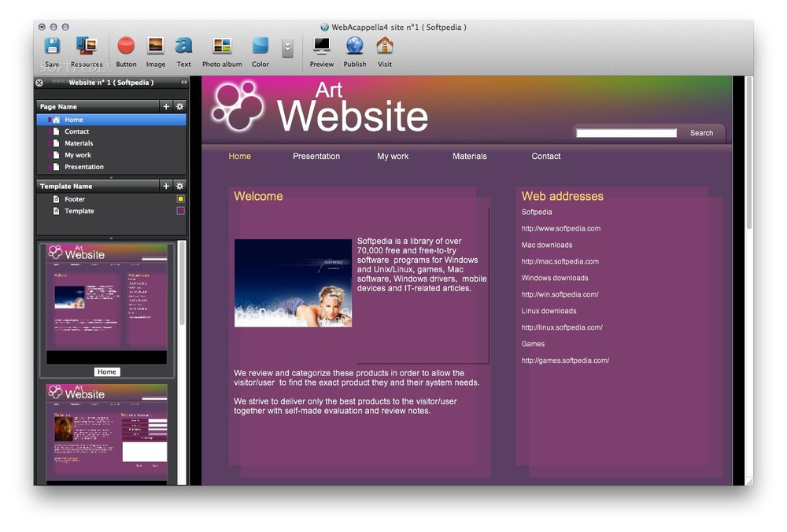Click the http://linux.softpedia.com/ link

(562, 327)
